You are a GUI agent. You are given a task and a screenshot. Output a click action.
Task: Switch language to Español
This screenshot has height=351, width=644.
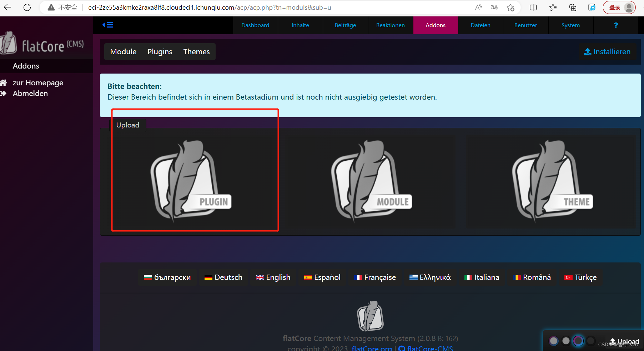tap(322, 277)
